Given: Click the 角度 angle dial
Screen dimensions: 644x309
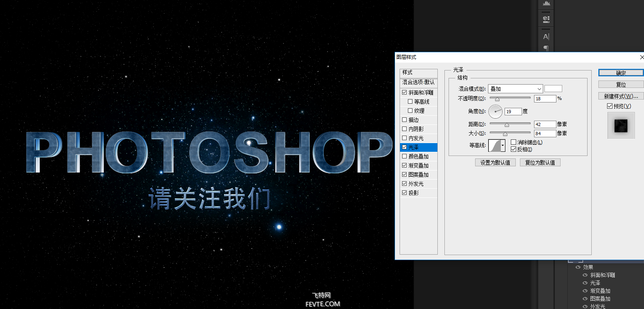Looking at the screenshot, I should coord(495,112).
